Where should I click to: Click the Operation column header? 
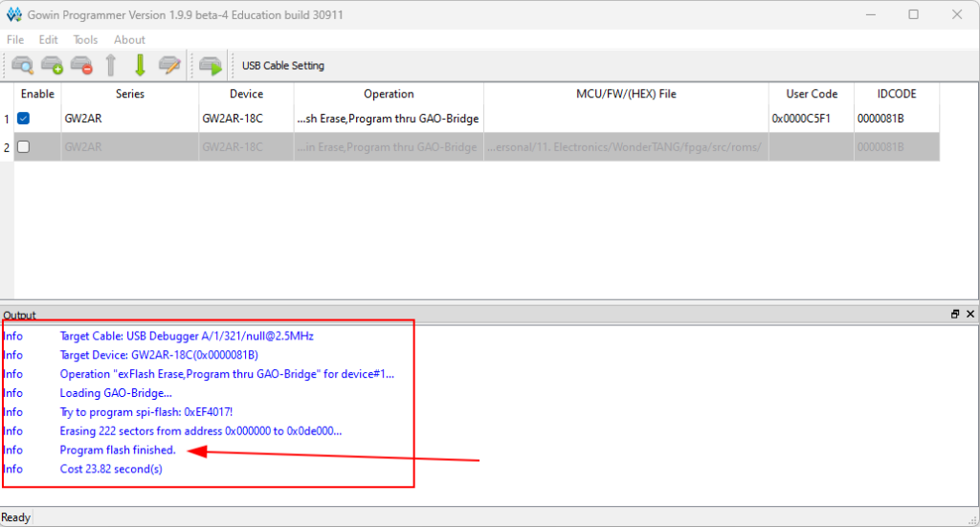click(389, 94)
